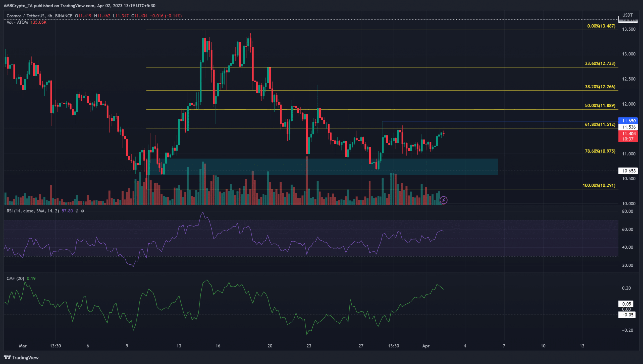Click the 61.80%(11.512) Fibonacci label
This screenshot has width=643, height=364.
pos(600,124)
